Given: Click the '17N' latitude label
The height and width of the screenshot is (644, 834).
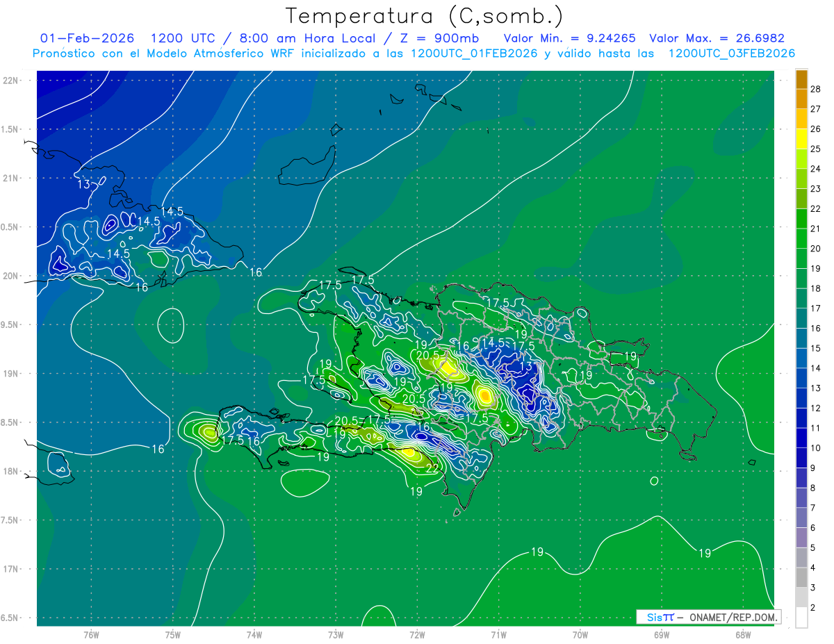Looking at the screenshot, I should tap(11, 569).
